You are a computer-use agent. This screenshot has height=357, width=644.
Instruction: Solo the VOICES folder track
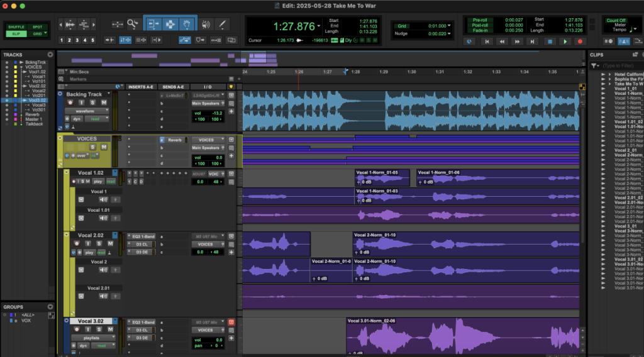(x=94, y=146)
